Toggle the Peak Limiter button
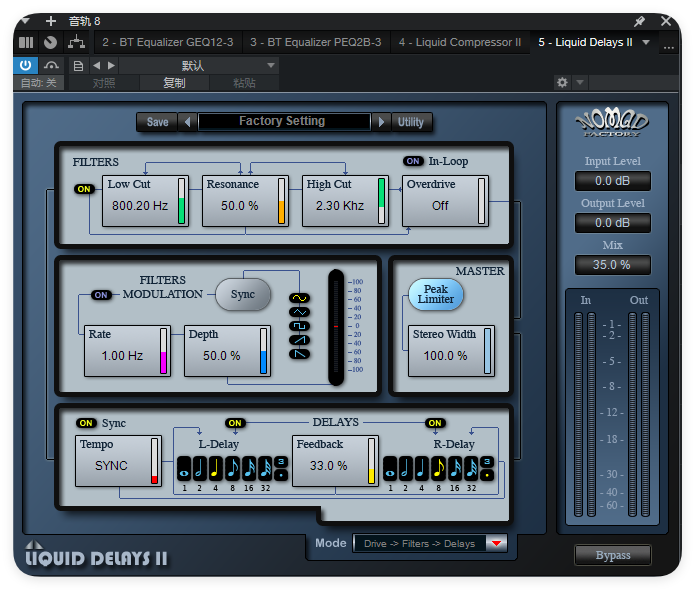Screen dimensions: 695x590 (436, 294)
